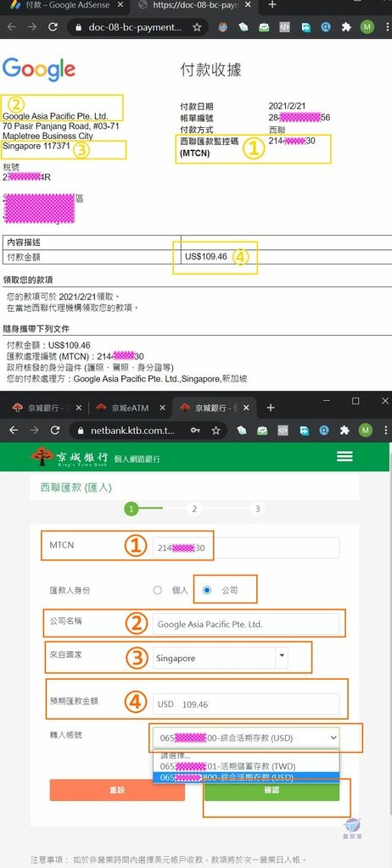392x868 pixels.
Task: Select 個人 remitter identity radio
Action: (158, 590)
